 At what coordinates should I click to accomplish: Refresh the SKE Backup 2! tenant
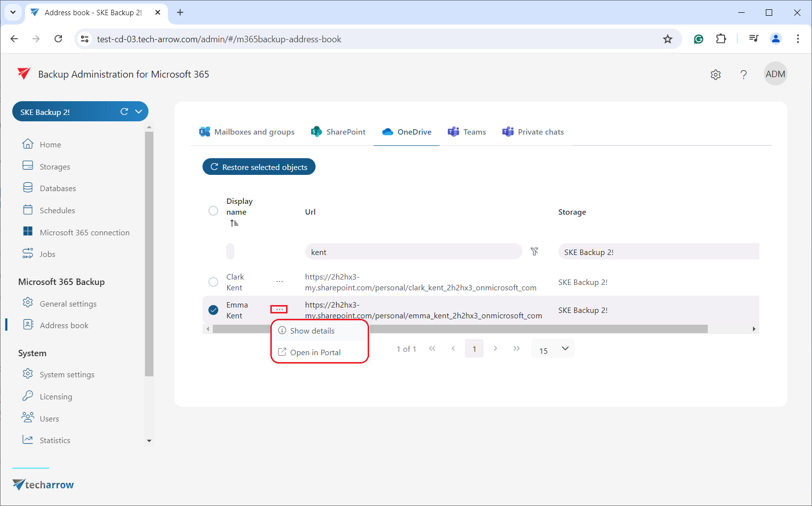tap(124, 112)
